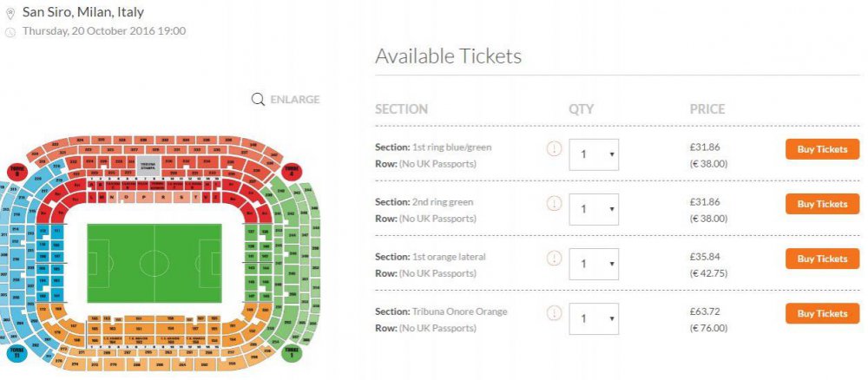Click the Enlarge magnifier icon

click(258, 100)
